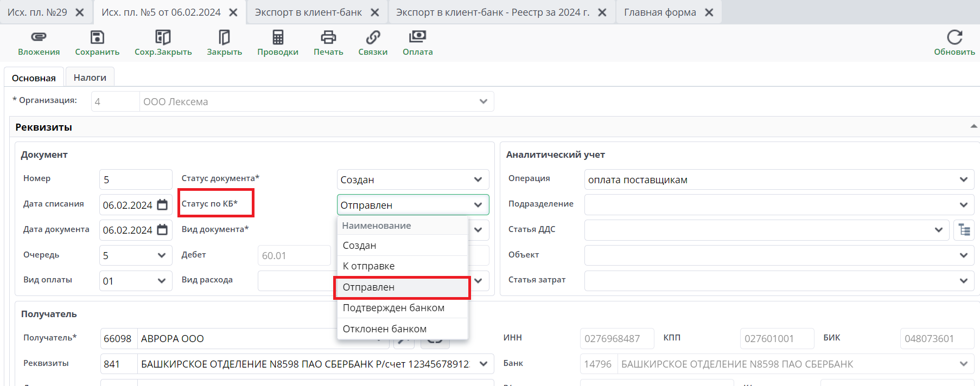Collapse the Реквизиты section

point(973,126)
